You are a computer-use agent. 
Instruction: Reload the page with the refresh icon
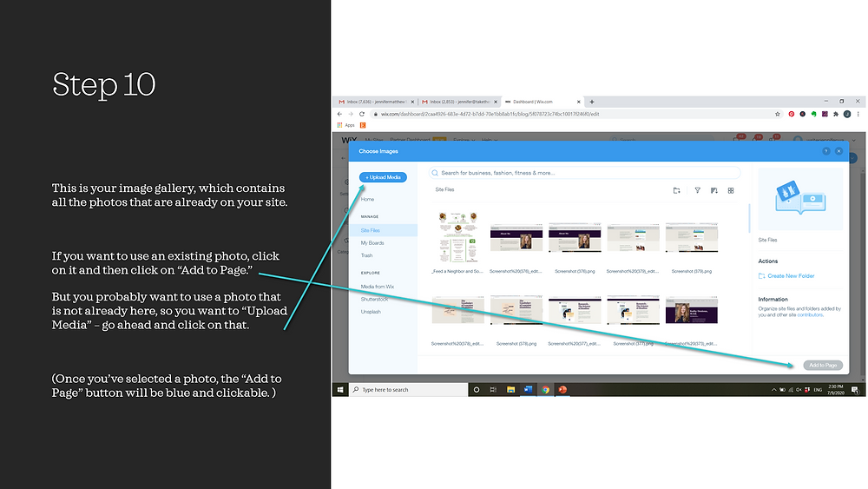pyautogui.click(x=362, y=114)
